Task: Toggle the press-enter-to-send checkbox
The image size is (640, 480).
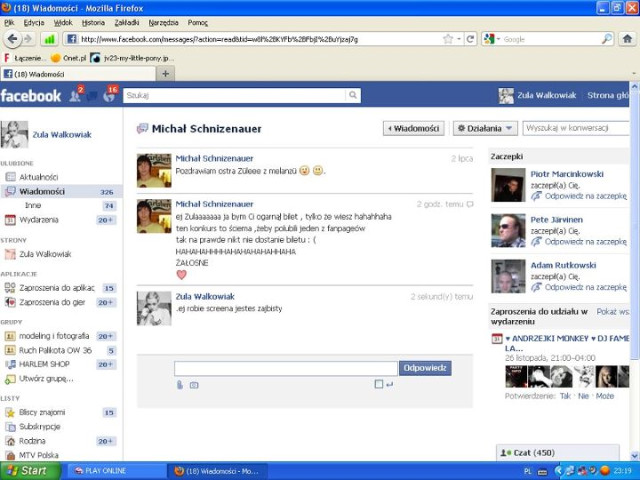Action: (x=378, y=384)
